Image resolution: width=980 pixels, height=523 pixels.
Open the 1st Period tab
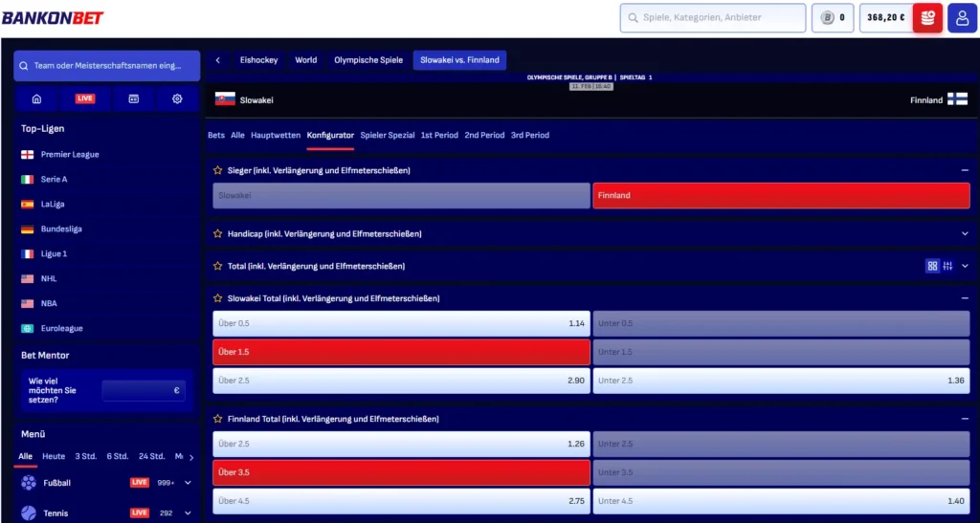(439, 136)
